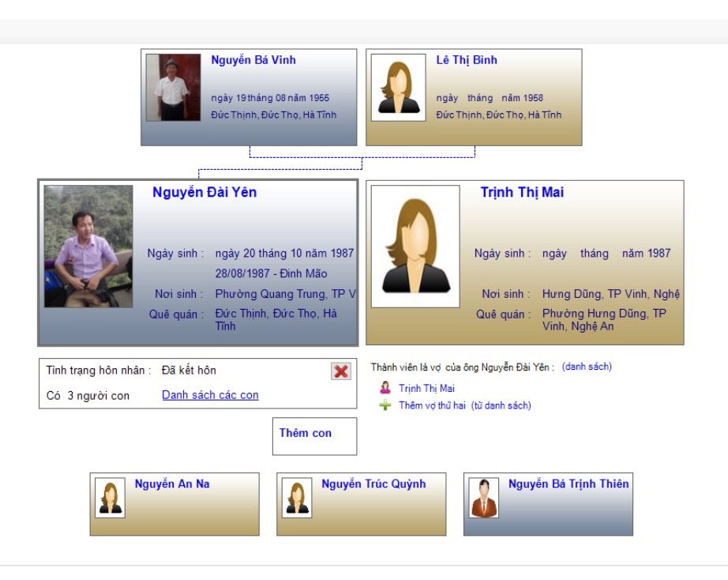Image resolution: width=728 pixels, height=580 pixels.
Task: Click the red X delete icon
Action: [341, 371]
